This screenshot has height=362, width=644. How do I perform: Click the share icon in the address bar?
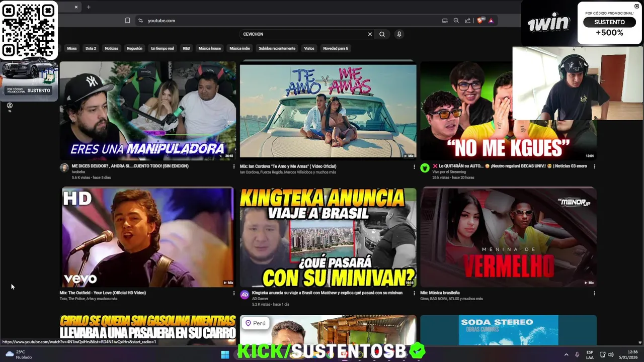pos(468,21)
